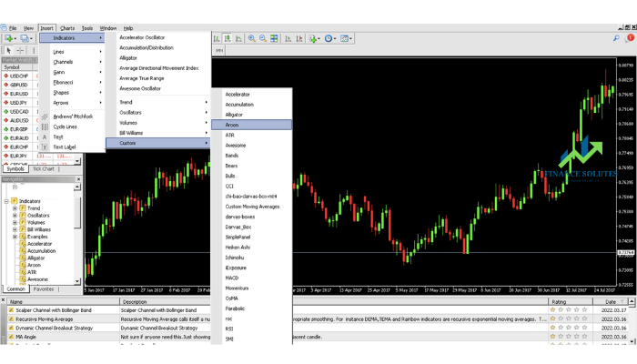Click the tile windows grid icon
The height and width of the screenshot is (364, 637).
coord(274,38)
